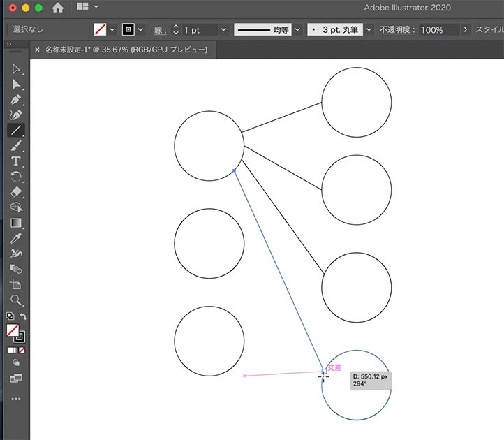Image resolution: width=504 pixels, height=440 pixels.
Task: Select the Eyedropper tool
Action: (16, 238)
